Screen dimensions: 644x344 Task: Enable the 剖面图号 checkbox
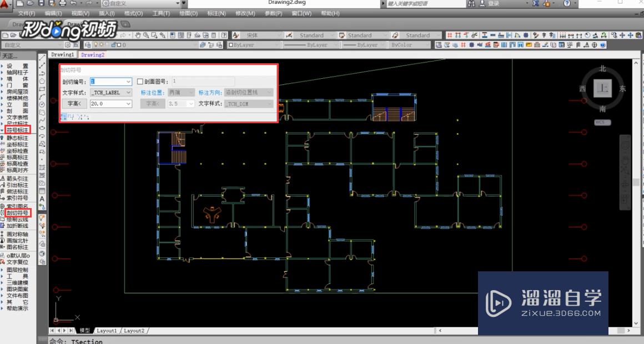[x=140, y=82]
